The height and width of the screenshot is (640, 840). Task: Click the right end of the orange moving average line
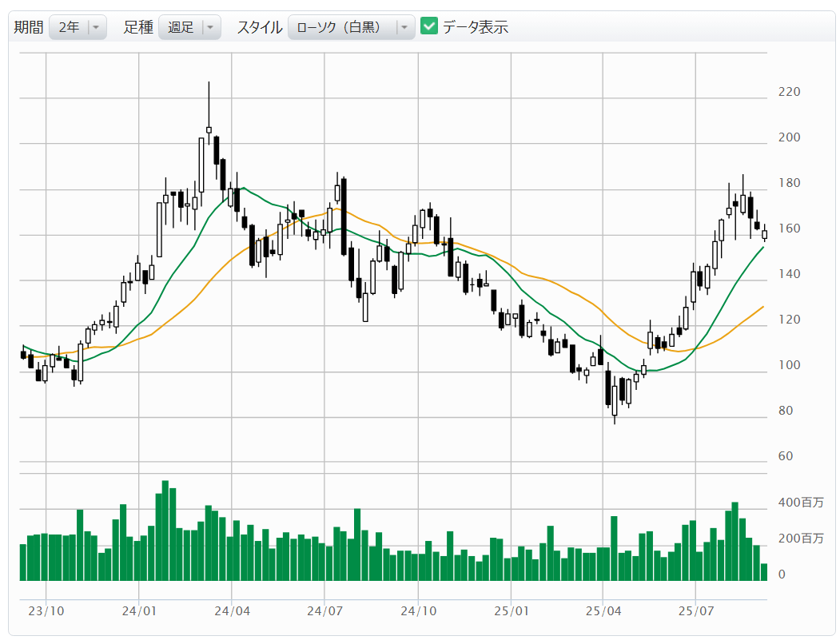(x=763, y=307)
